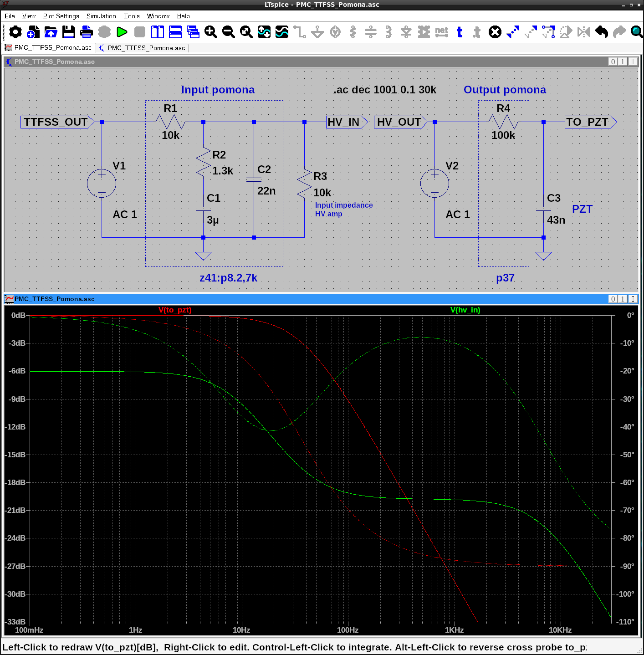Switch to the second PMC_TTFSS_Pomona.asc schematic tab

(x=142, y=48)
